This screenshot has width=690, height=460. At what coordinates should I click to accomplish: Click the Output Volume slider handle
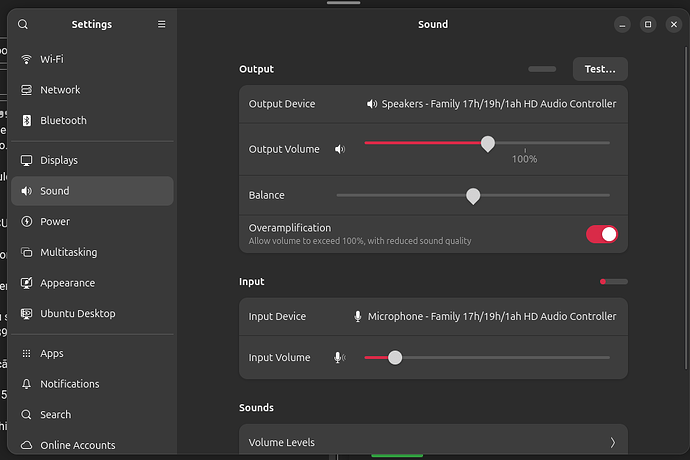pyautogui.click(x=487, y=144)
